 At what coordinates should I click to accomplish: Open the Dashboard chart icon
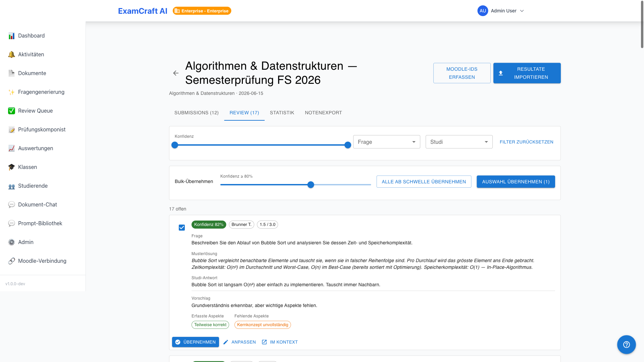(x=11, y=36)
